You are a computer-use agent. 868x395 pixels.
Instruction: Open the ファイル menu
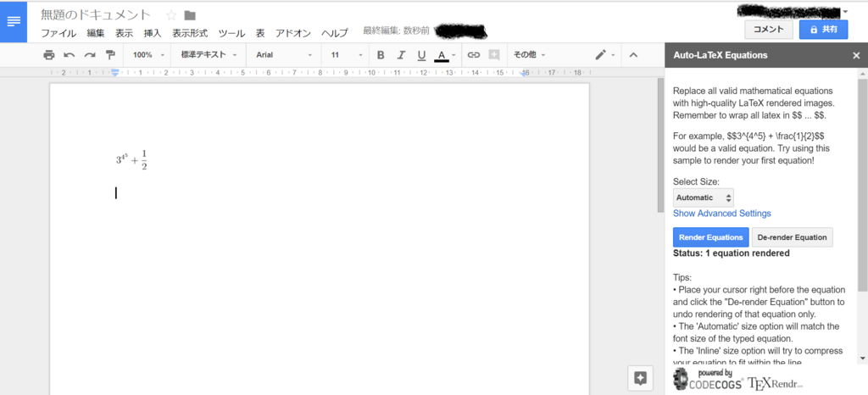point(58,33)
